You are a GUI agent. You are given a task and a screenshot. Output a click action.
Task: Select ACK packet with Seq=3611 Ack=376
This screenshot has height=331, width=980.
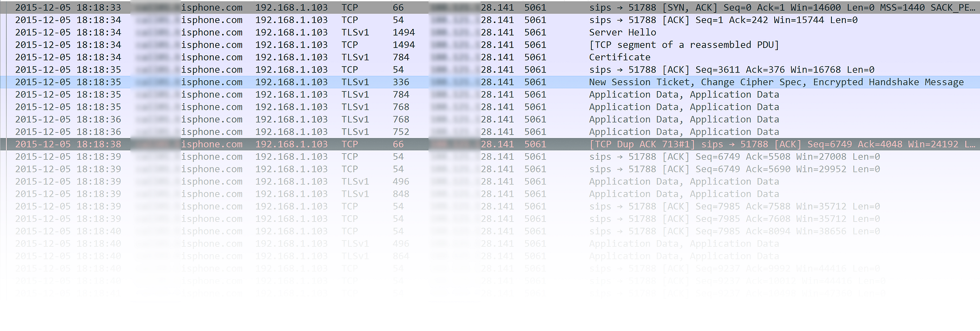490,70
